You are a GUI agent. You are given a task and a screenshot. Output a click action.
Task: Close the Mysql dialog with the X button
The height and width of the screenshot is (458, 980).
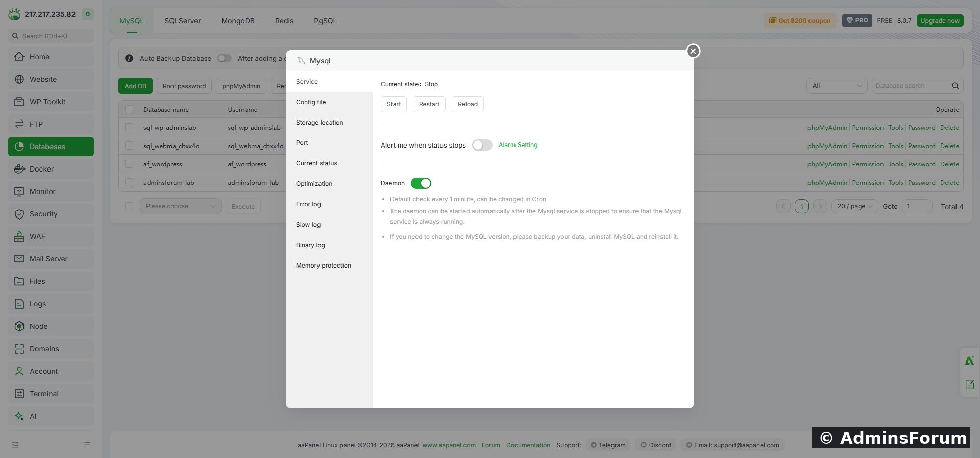[693, 51]
